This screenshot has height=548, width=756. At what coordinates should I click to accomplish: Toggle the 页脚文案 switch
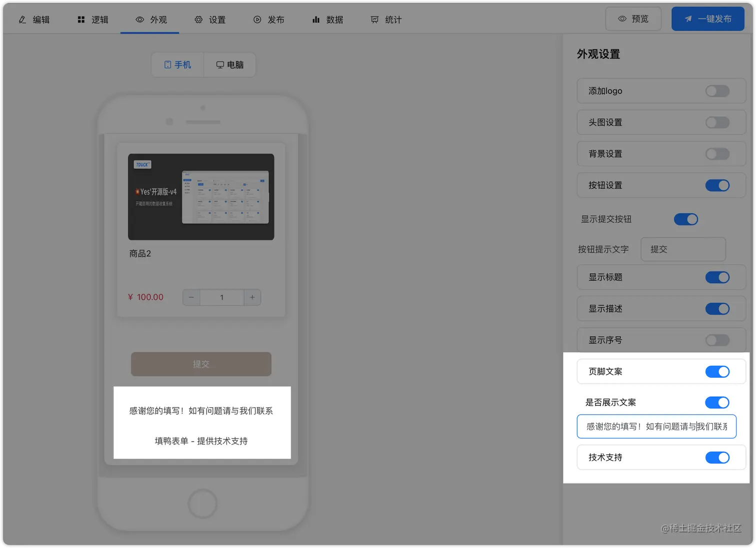[717, 372]
